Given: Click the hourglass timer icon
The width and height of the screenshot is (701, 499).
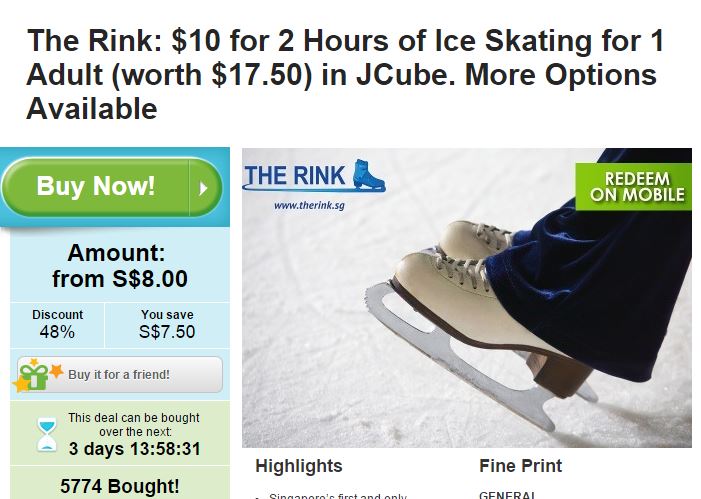Looking at the screenshot, I should tap(46, 435).
